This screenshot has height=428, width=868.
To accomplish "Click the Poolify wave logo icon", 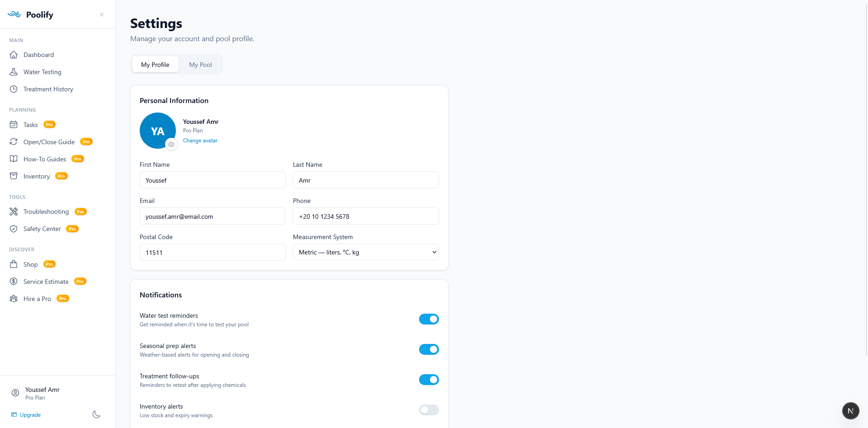I will coord(14,14).
